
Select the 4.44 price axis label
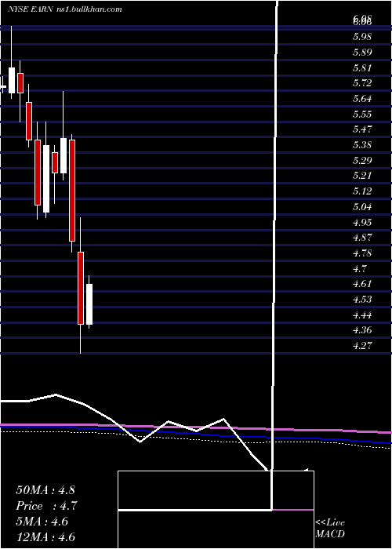tap(362, 315)
